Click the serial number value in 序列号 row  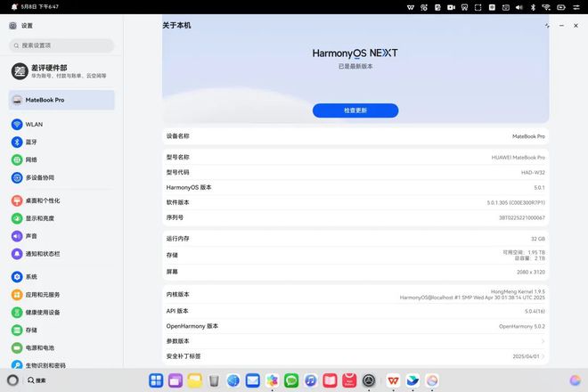pyautogui.click(x=522, y=217)
